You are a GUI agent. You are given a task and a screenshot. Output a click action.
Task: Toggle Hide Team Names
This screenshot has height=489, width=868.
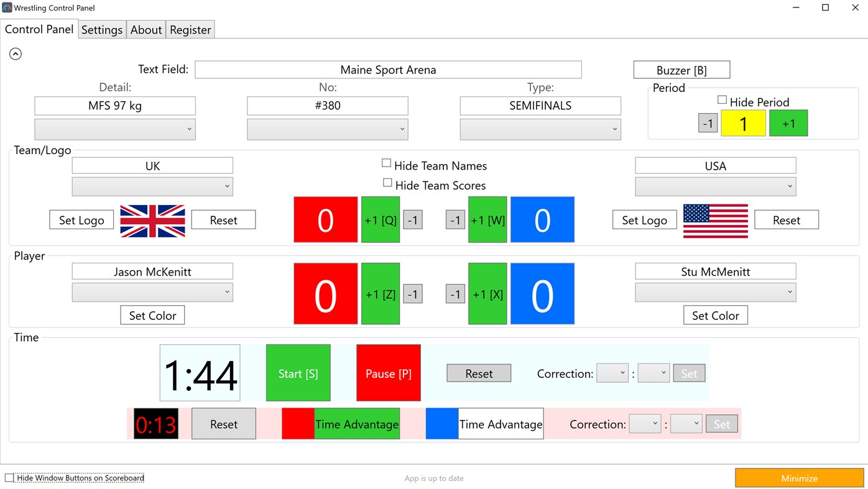[386, 162]
